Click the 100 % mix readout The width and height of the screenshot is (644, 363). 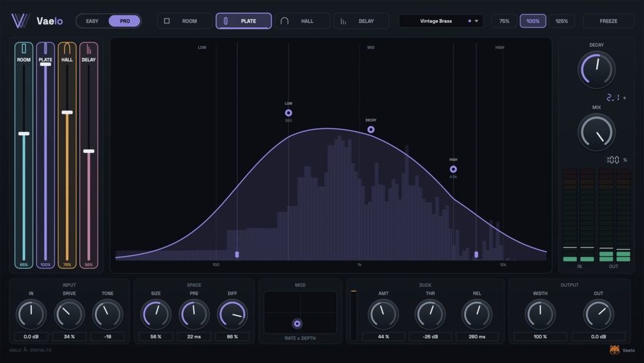pyautogui.click(x=616, y=160)
